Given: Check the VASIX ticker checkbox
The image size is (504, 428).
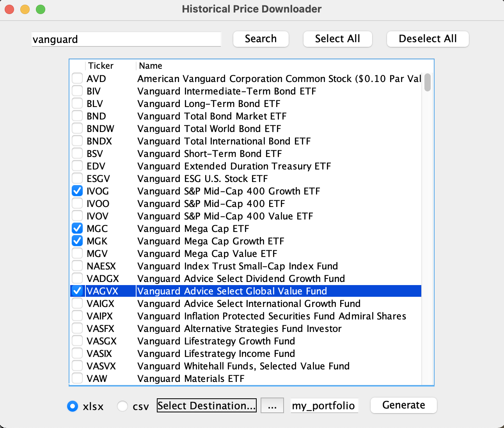Looking at the screenshot, I should (x=77, y=353).
